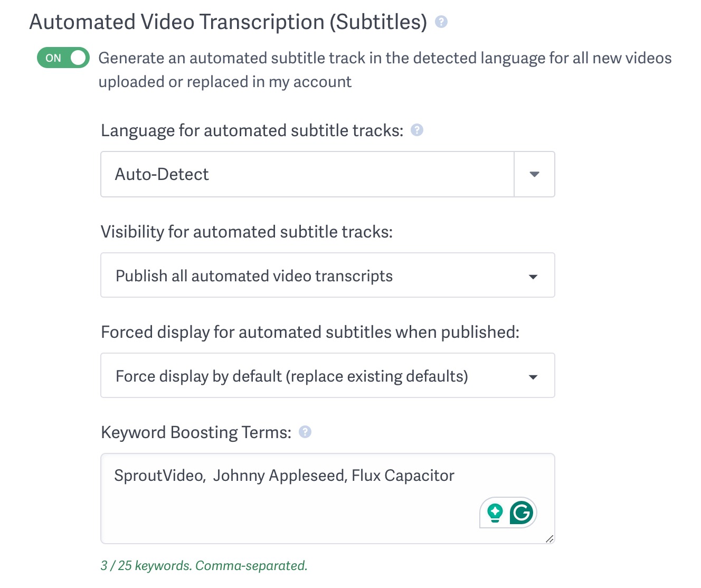The width and height of the screenshot is (701, 588).
Task: Disable automated subtitle track generation
Action: point(63,58)
